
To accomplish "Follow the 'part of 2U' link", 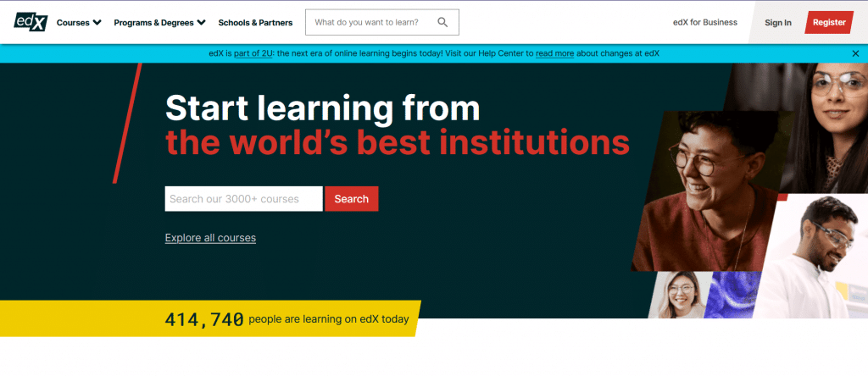I will (253, 53).
